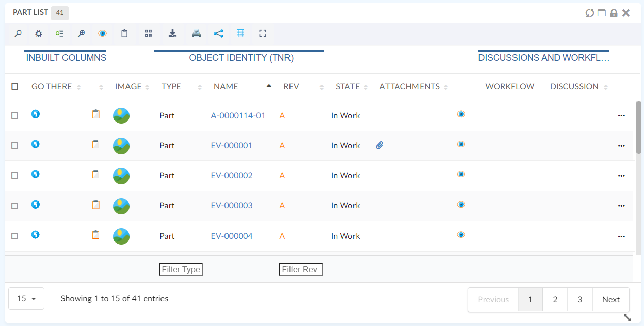
Task: Click the Next pagination button
Action: pyautogui.click(x=610, y=300)
